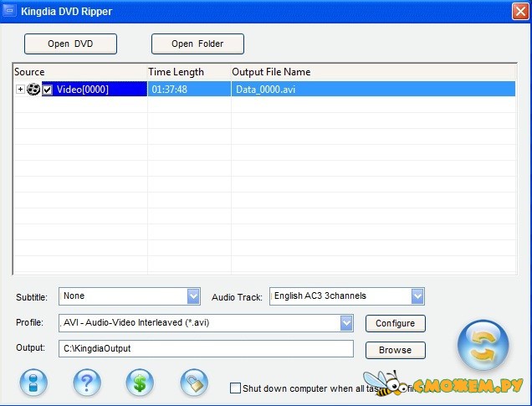
Task: Expand the Video[0000] tree node
Action: click(20, 90)
